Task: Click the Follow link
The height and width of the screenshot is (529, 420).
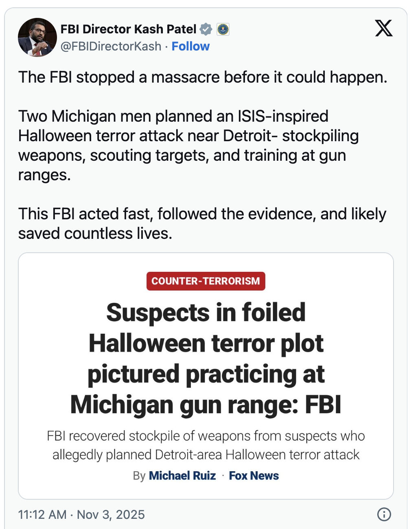Action: tap(190, 46)
